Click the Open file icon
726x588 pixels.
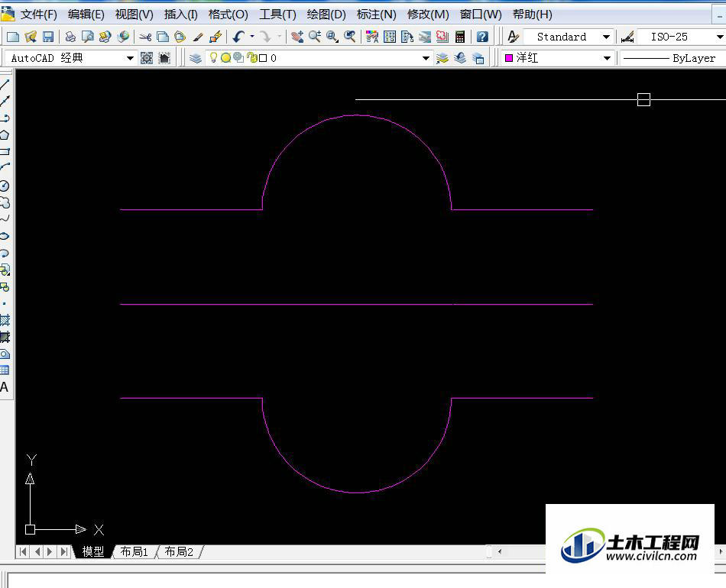tap(31, 37)
